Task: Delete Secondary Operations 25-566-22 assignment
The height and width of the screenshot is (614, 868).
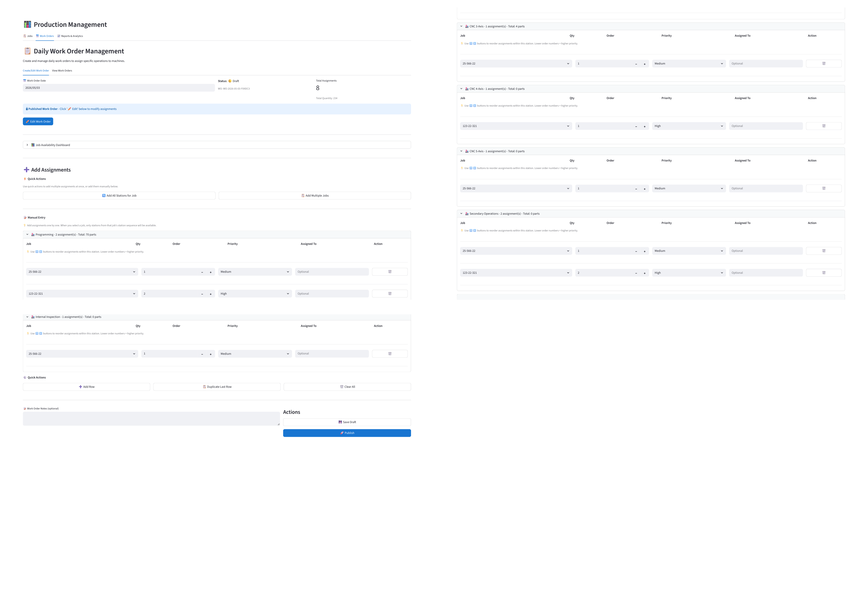Action: coord(823,251)
